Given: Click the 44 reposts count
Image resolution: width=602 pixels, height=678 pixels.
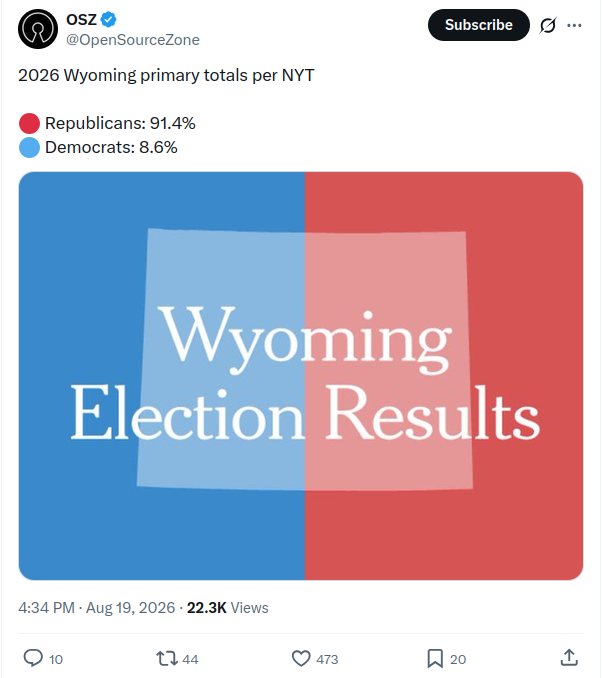Looking at the screenshot, I should click(x=190, y=659).
